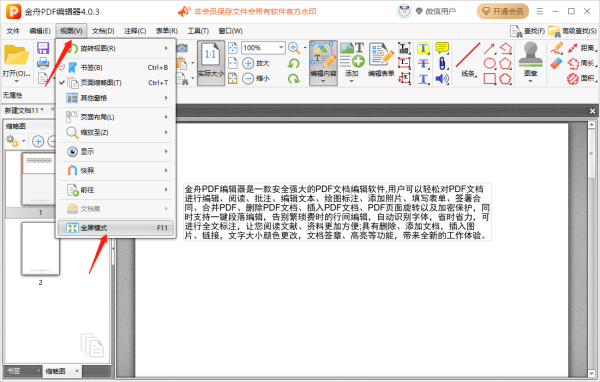Click the WeChat user avatar icon
Viewport: 600px width, 382px height.
coord(404,11)
